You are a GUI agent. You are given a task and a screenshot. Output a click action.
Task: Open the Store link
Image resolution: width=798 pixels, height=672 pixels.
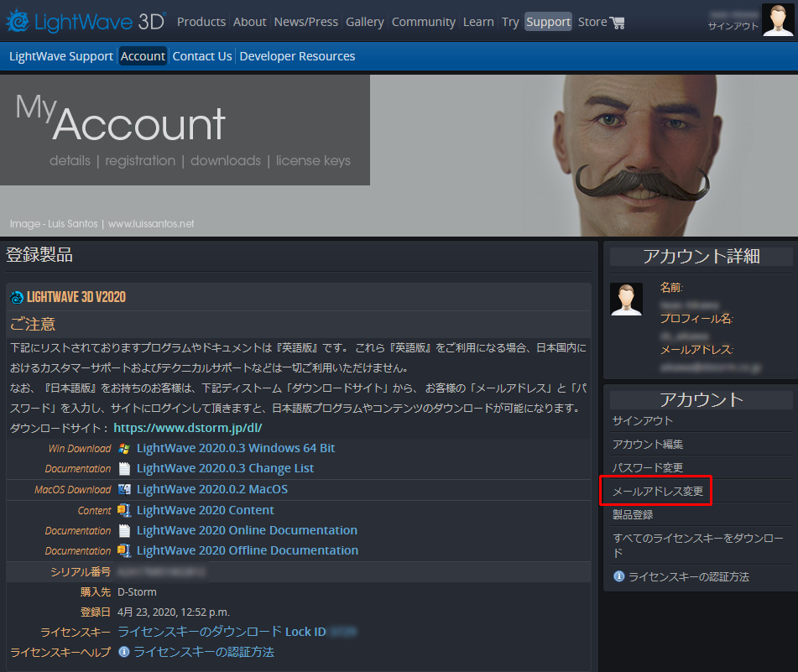[592, 22]
